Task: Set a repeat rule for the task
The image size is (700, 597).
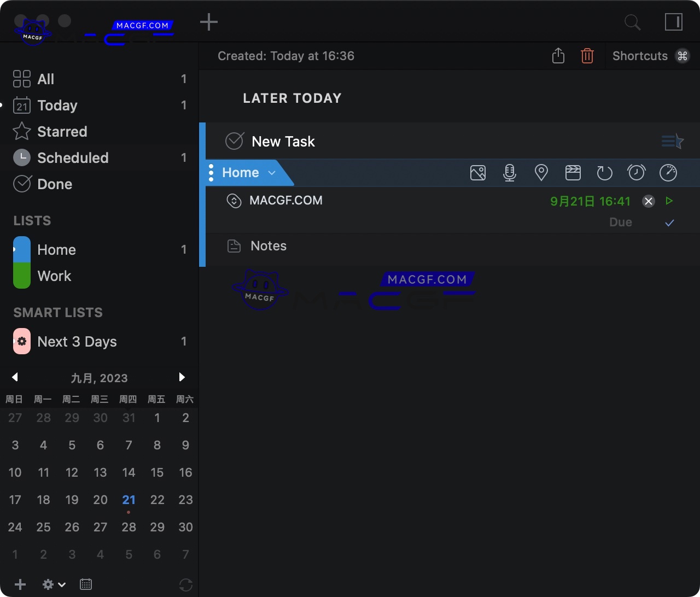Action: [x=605, y=173]
